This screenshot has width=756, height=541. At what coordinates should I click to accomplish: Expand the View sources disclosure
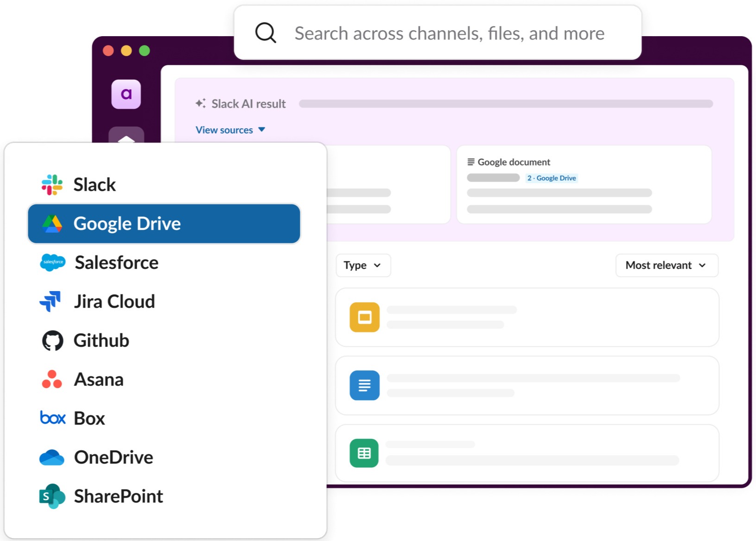tap(230, 130)
